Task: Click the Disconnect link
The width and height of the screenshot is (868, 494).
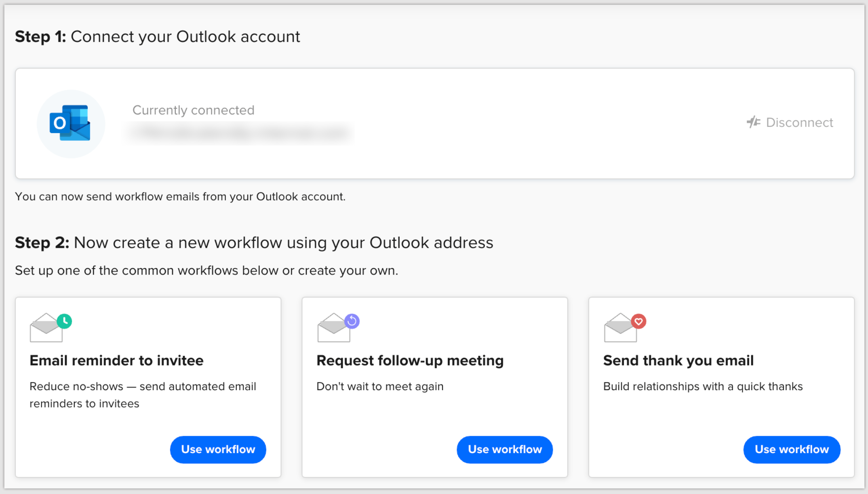Action: tap(801, 122)
